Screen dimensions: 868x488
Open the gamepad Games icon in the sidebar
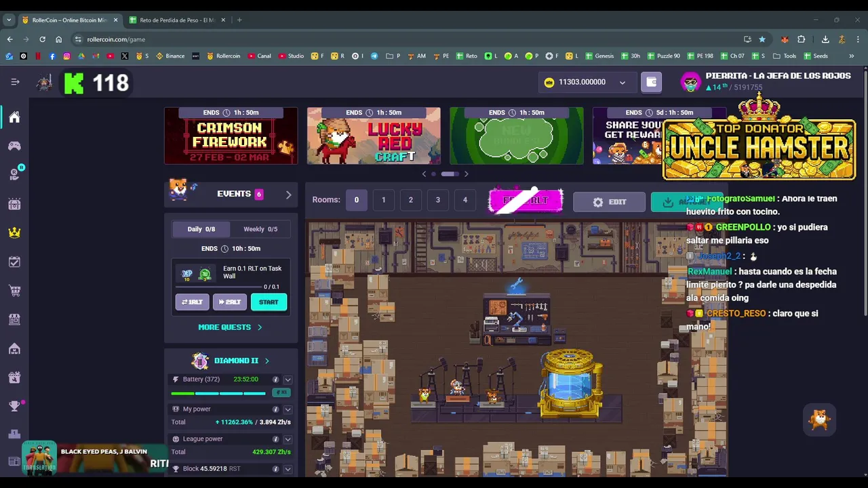[x=14, y=146]
